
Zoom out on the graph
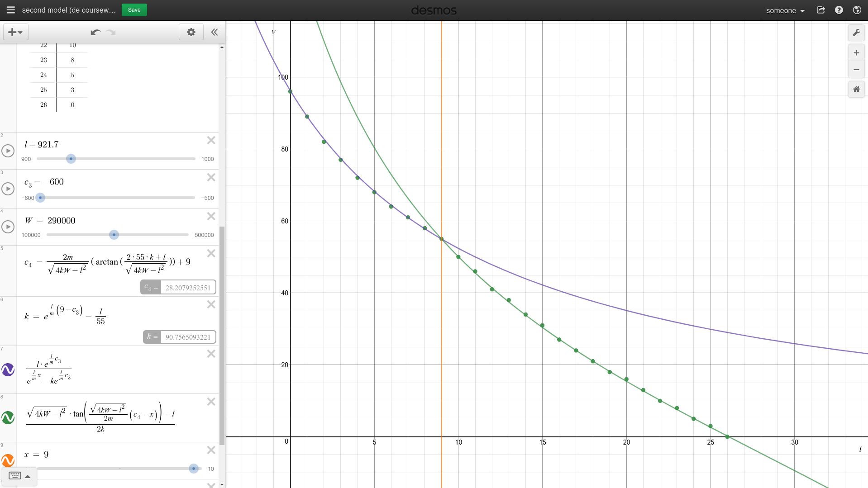coord(856,70)
